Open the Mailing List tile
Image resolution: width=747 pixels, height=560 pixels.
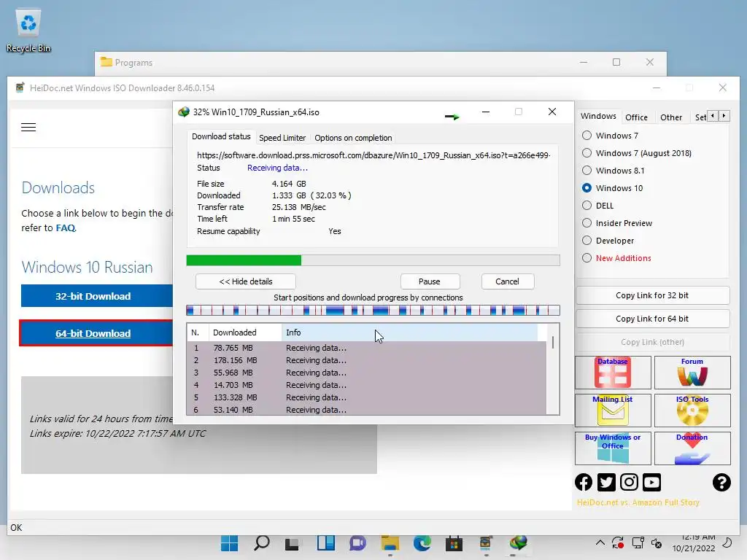613,410
